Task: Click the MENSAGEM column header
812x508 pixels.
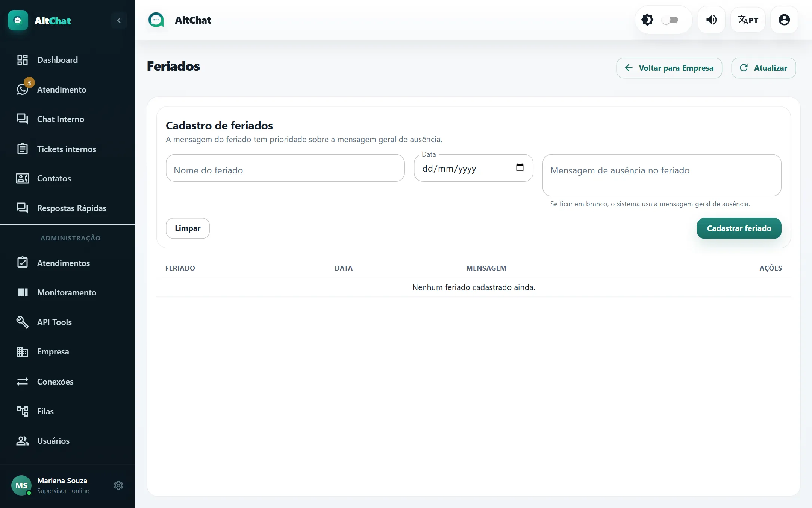Action: pyautogui.click(x=486, y=268)
